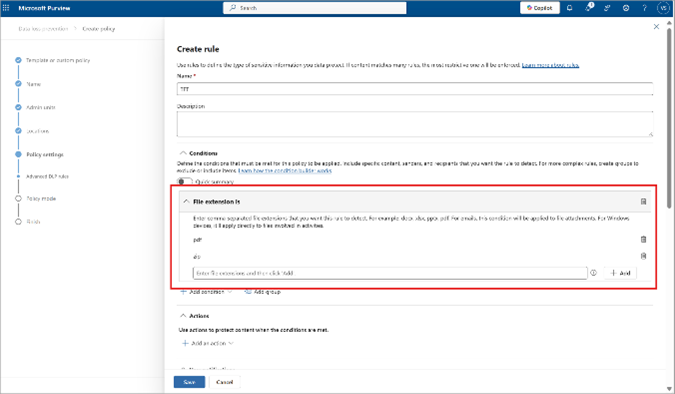Open the help question mark icon

pos(644,8)
